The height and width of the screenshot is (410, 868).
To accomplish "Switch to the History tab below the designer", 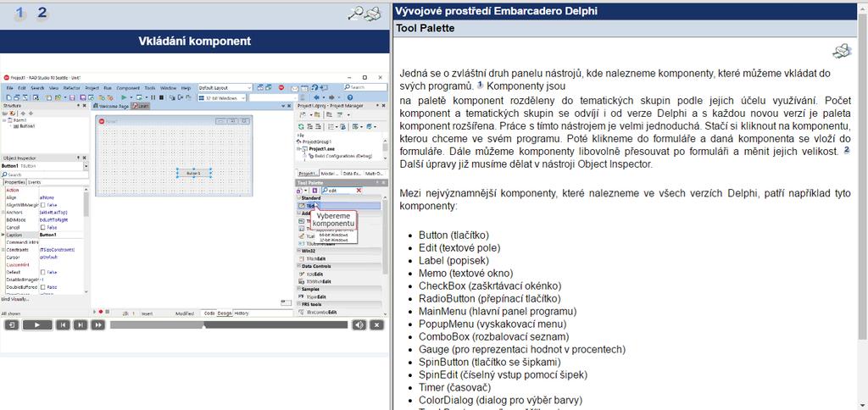I will pos(241,313).
